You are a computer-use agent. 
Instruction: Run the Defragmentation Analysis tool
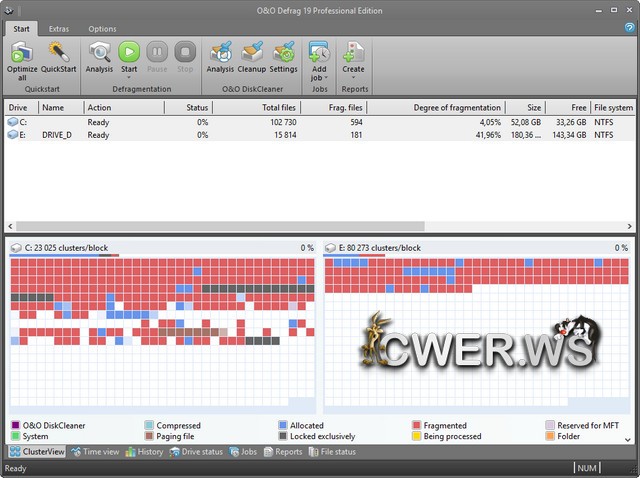(x=99, y=52)
